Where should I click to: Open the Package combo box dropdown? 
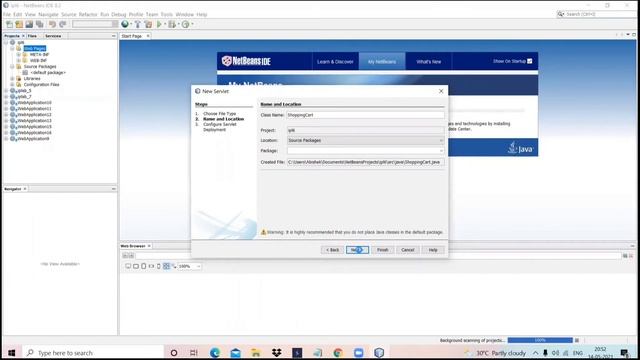coord(441,151)
